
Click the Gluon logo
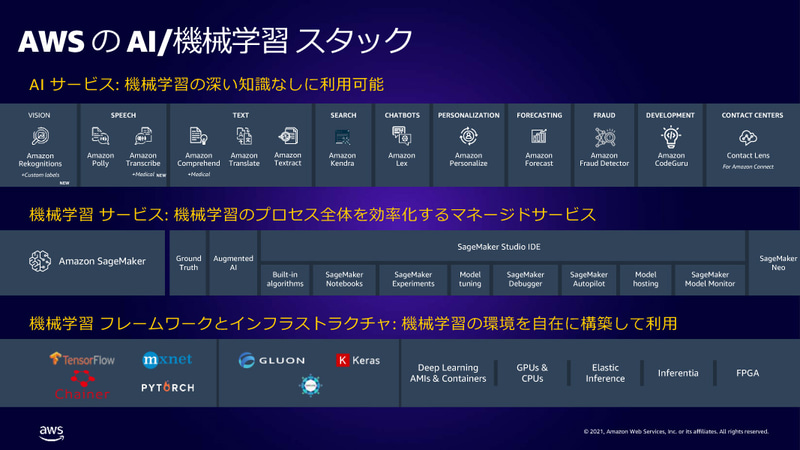click(272, 360)
